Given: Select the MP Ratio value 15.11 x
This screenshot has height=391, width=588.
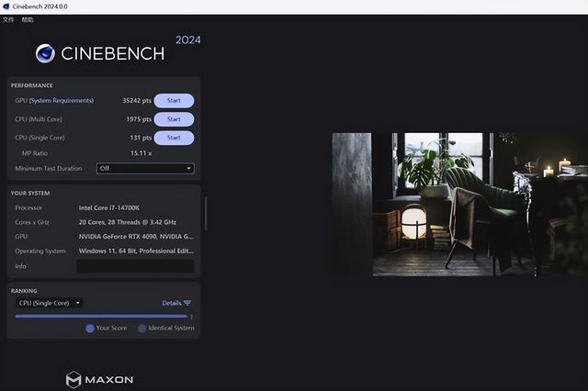Looking at the screenshot, I should tap(141, 153).
